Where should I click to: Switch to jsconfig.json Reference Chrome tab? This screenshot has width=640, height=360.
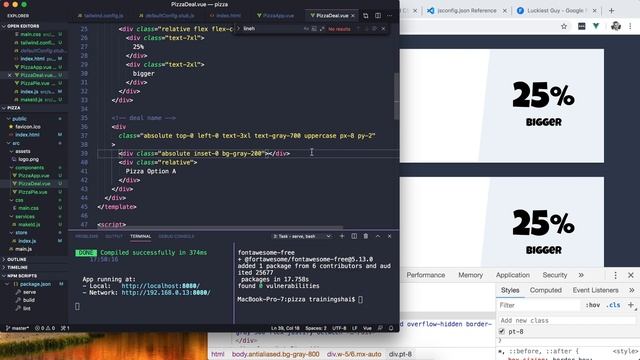pos(467,11)
